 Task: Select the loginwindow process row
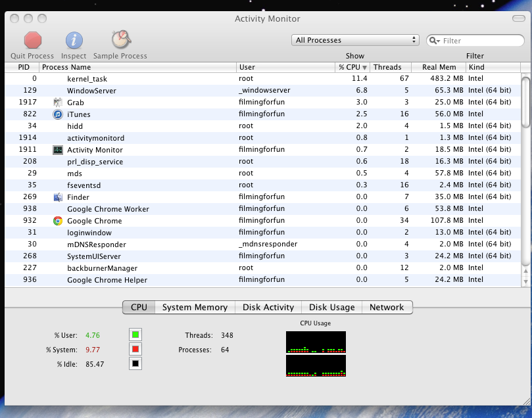pyautogui.click(x=263, y=233)
